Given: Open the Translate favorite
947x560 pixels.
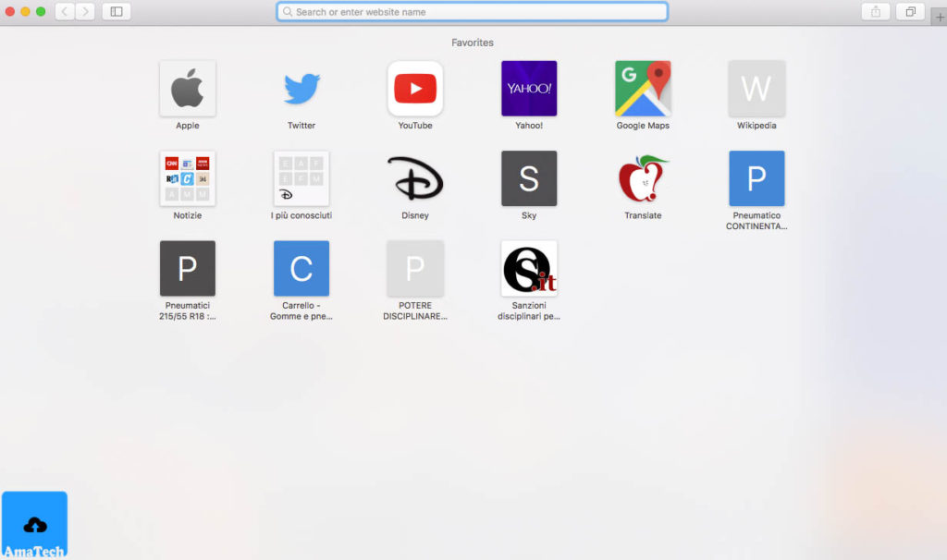Looking at the screenshot, I should [643, 178].
